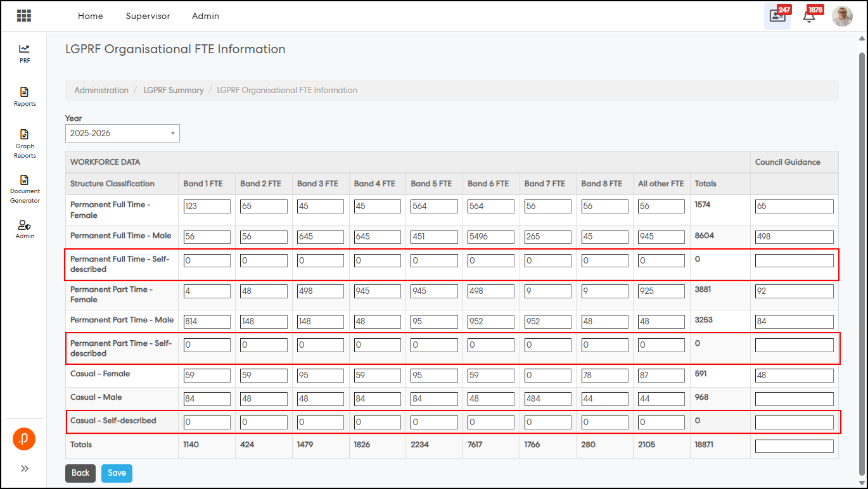The height and width of the screenshot is (489, 868).
Task: Click the user profile avatar
Action: (842, 16)
